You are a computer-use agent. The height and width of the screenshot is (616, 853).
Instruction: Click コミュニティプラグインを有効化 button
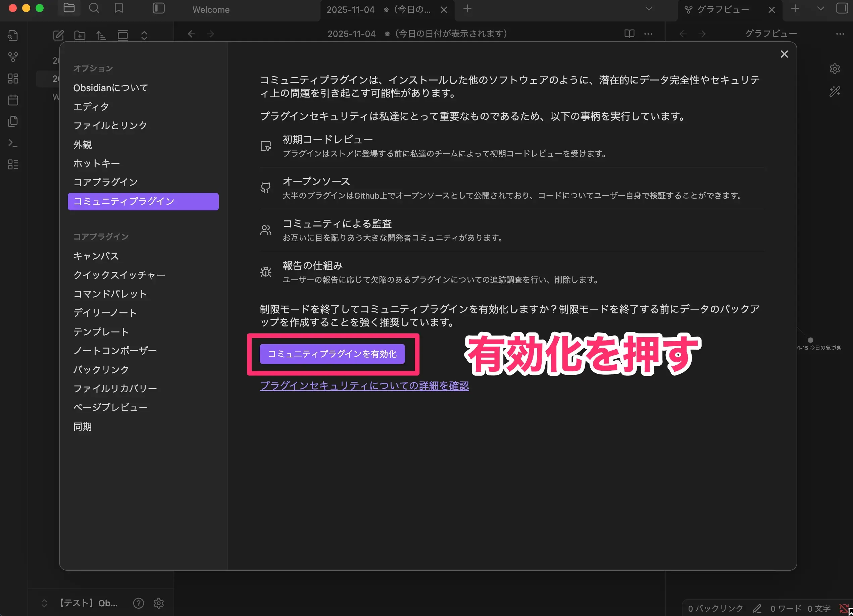tap(332, 354)
